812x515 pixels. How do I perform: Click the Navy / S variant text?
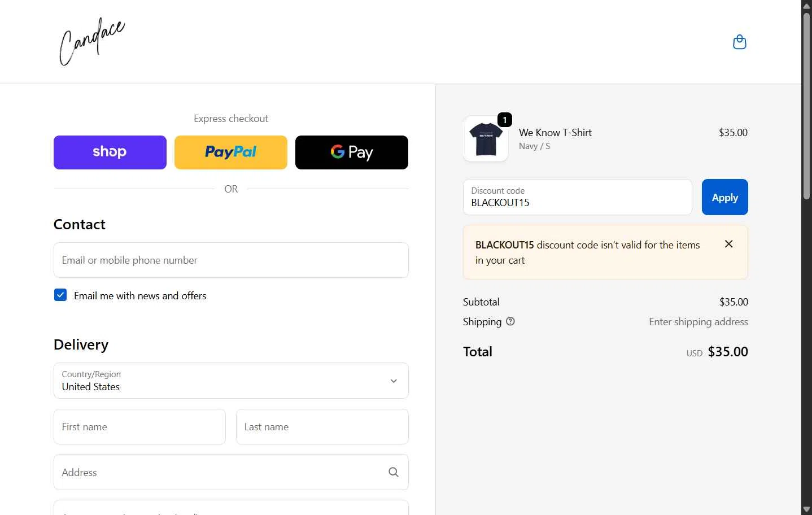pyautogui.click(x=534, y=146)
